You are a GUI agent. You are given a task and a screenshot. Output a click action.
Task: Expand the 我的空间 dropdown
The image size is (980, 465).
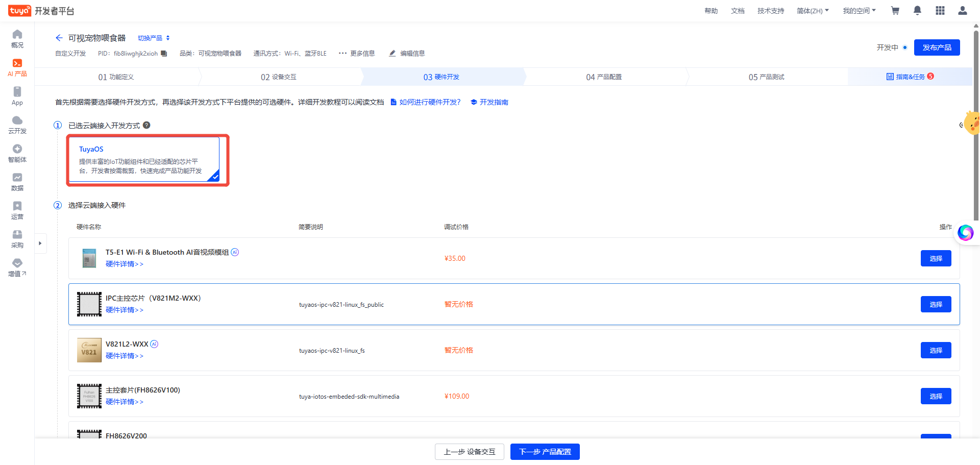pos(859,11)
